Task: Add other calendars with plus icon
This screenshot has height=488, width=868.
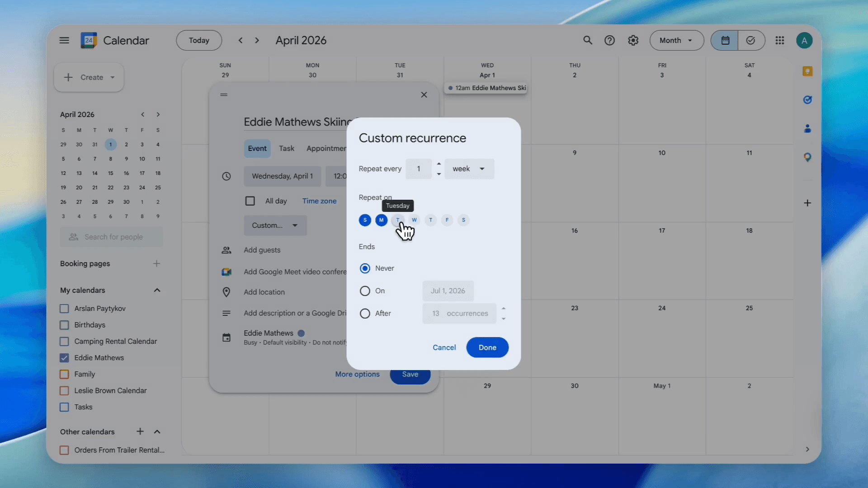Action: pos(140,432)
